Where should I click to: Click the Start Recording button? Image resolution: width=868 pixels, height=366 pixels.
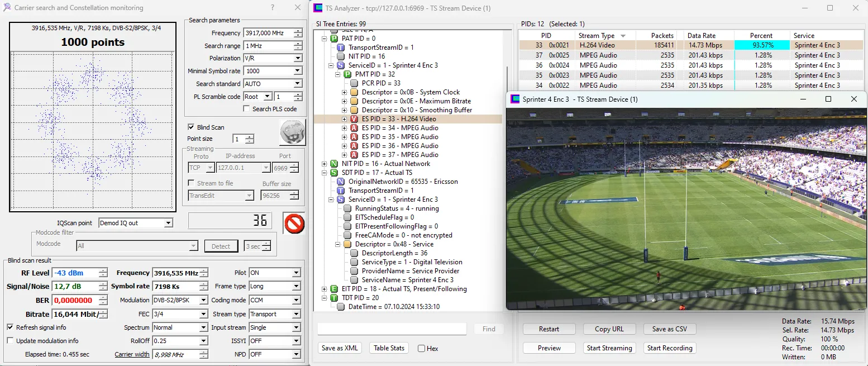tap(669, 348)
